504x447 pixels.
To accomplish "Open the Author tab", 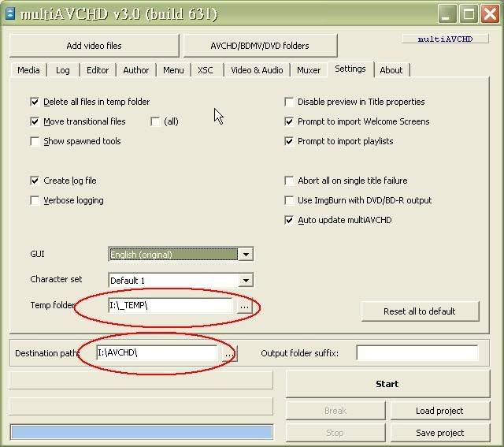I will 136,70.
